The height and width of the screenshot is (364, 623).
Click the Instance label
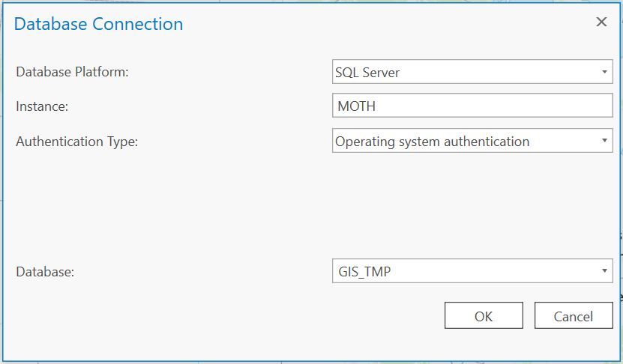(42, 106)
